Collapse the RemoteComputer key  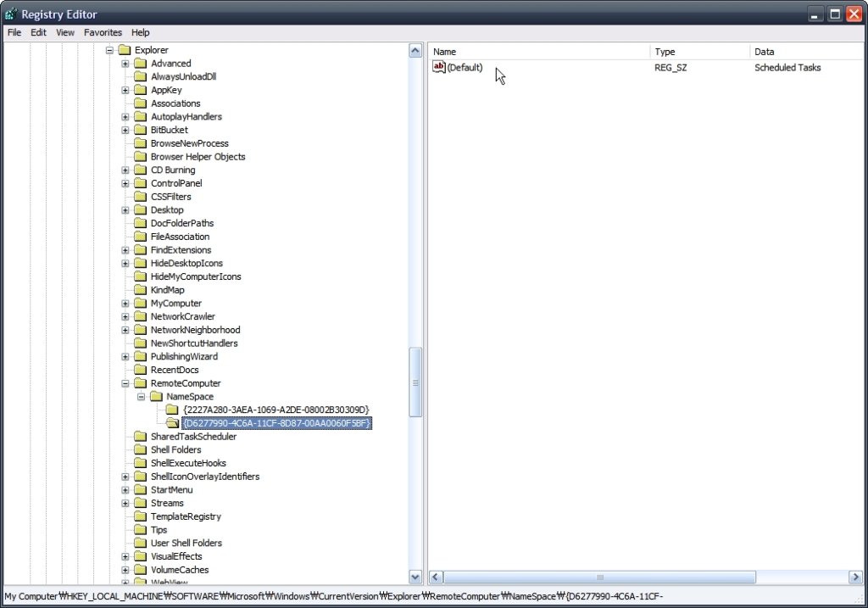(125, 383)
